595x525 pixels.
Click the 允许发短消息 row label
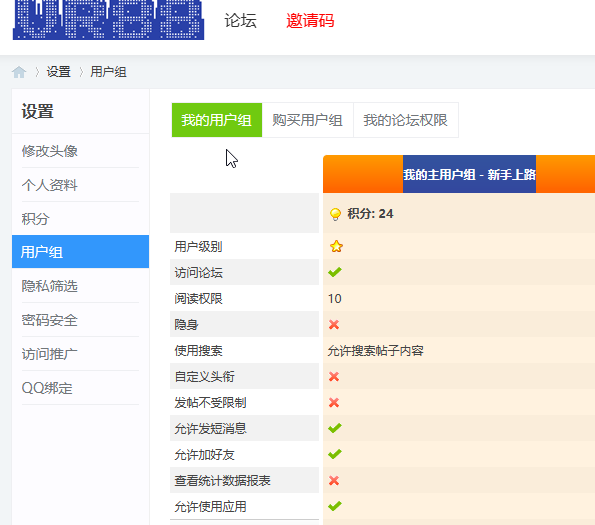click(210, 429)
